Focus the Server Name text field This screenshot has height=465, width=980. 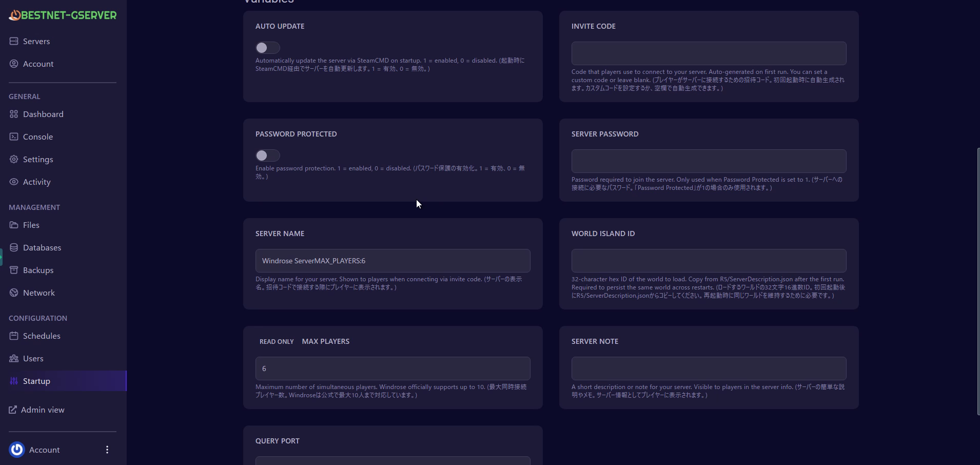[x=393, y=261]
